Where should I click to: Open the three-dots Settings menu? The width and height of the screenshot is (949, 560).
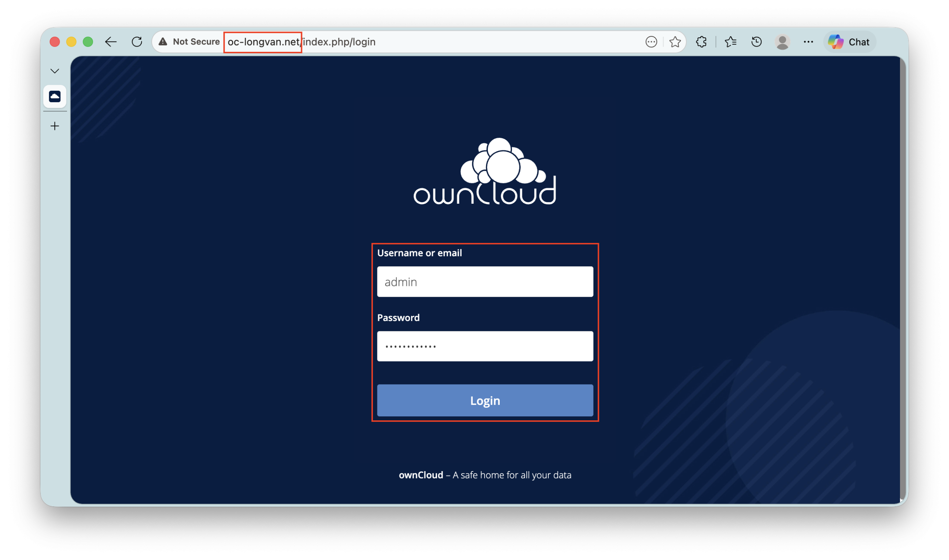(x=808, y=42)
